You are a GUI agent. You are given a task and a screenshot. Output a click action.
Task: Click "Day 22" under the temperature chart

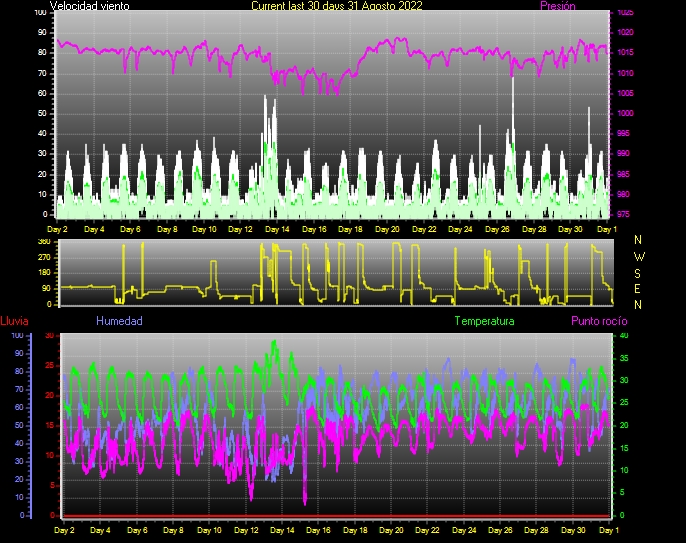pos(427,530)
